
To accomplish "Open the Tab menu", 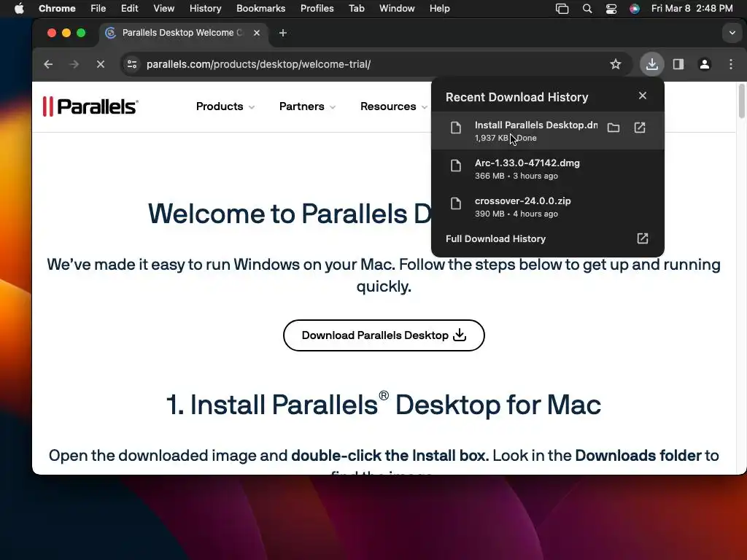I will (x=356, y=9).
